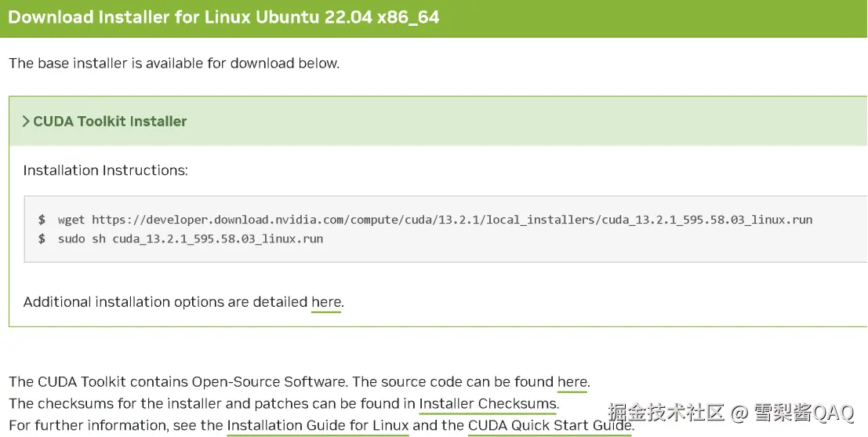Follow the Installation Guide for Linux link
The height and width of the screenshot is (437, 868).
coord(318,426)
